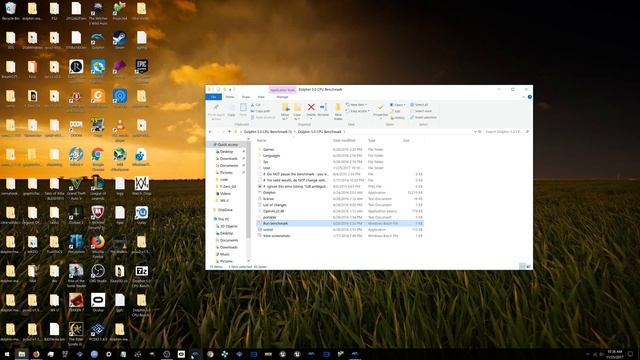The width and height of the screenshot is (640, 360).
Task: Open the File menu tab
Action: click(213, 97)
